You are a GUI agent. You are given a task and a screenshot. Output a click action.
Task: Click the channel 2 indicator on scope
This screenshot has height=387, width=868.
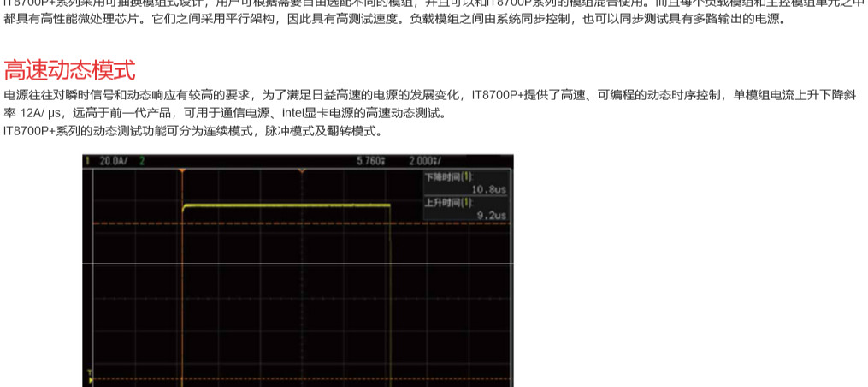tap(142, 160)
